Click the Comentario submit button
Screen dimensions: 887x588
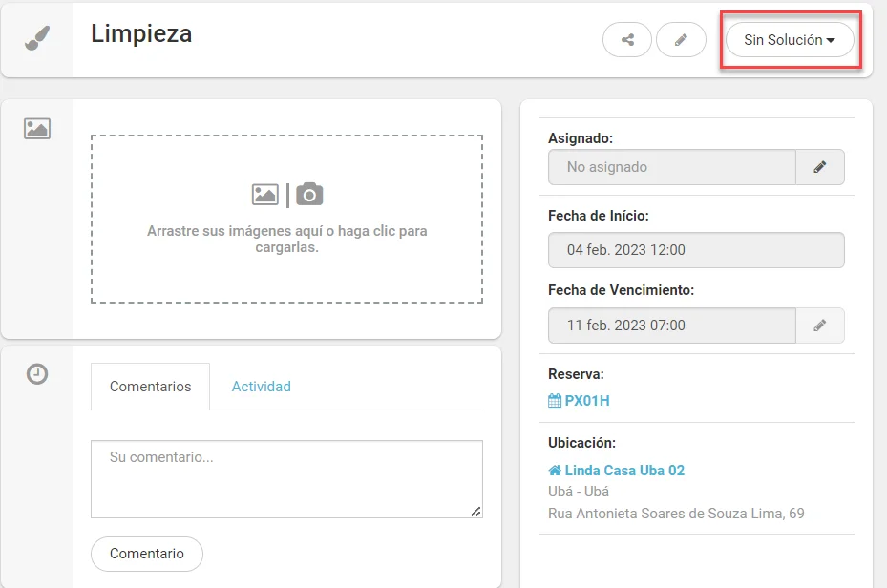coord(146,554)
